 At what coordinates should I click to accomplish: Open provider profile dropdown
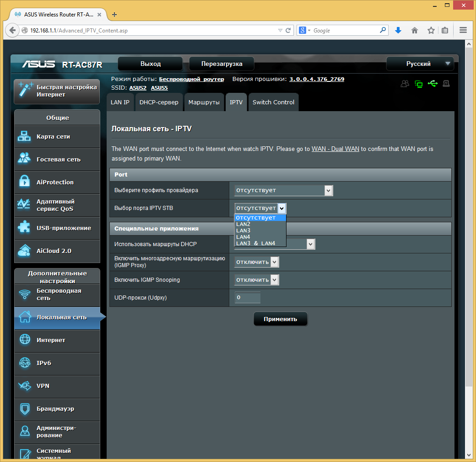coord(283,190)
